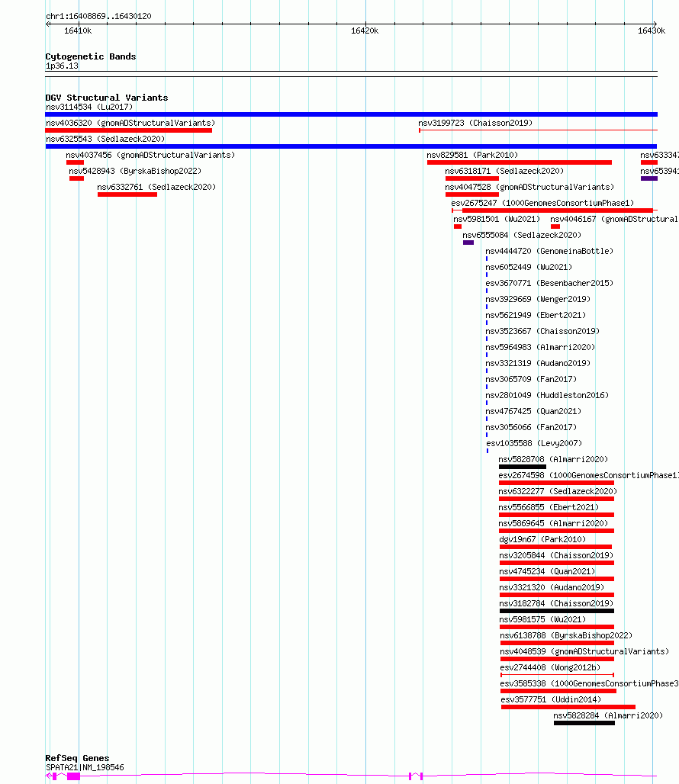
Task: Click nsv3205844 (Chaisson2019) label
Action: coord(556,555)
